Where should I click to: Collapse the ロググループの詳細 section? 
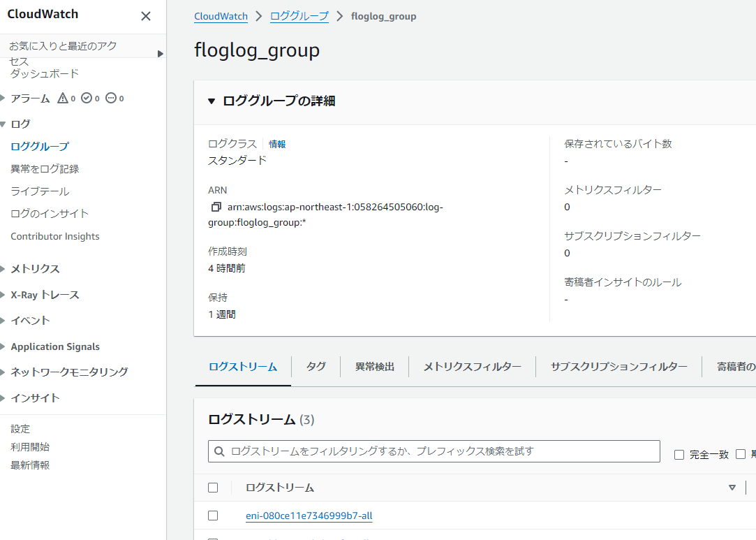(212, 101)
